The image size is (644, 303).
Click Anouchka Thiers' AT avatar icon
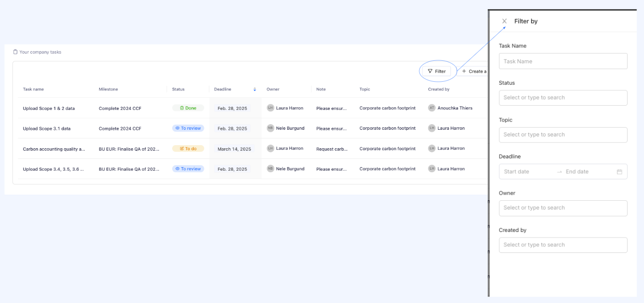(432, 108)
